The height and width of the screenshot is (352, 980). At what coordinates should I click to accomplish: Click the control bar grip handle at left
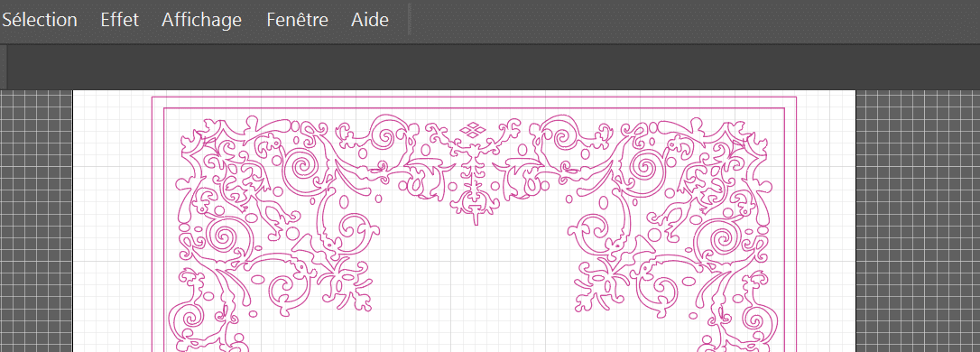[3, 67]
